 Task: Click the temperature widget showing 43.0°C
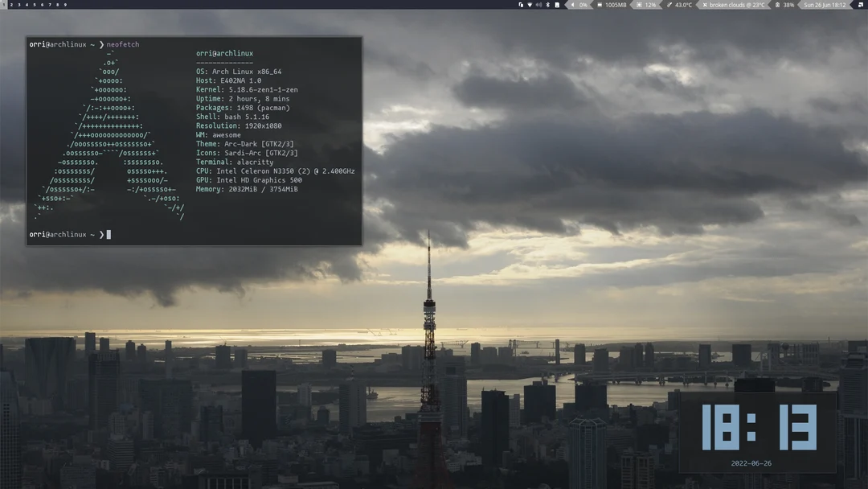[679, 5]
